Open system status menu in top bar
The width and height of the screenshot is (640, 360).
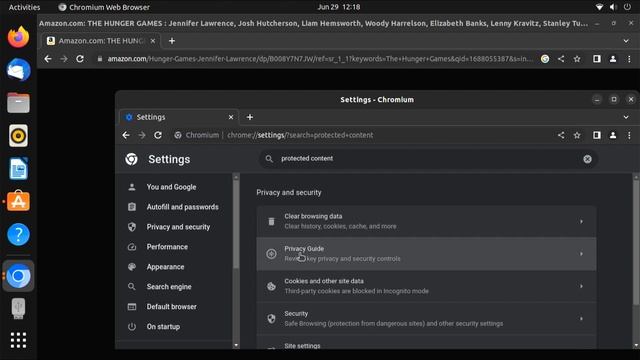613,7
